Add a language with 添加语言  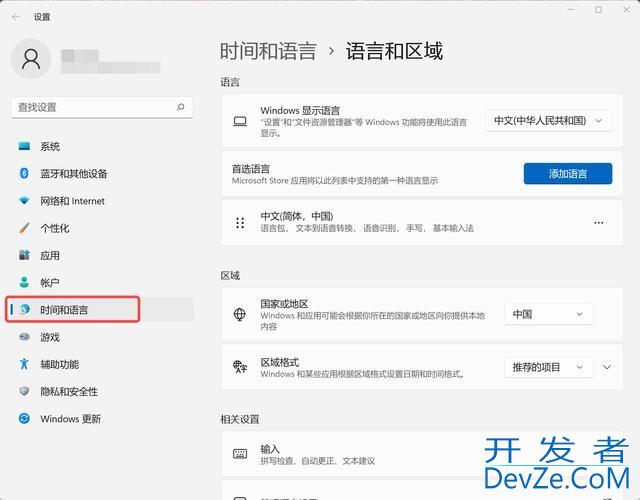(568, 173)
